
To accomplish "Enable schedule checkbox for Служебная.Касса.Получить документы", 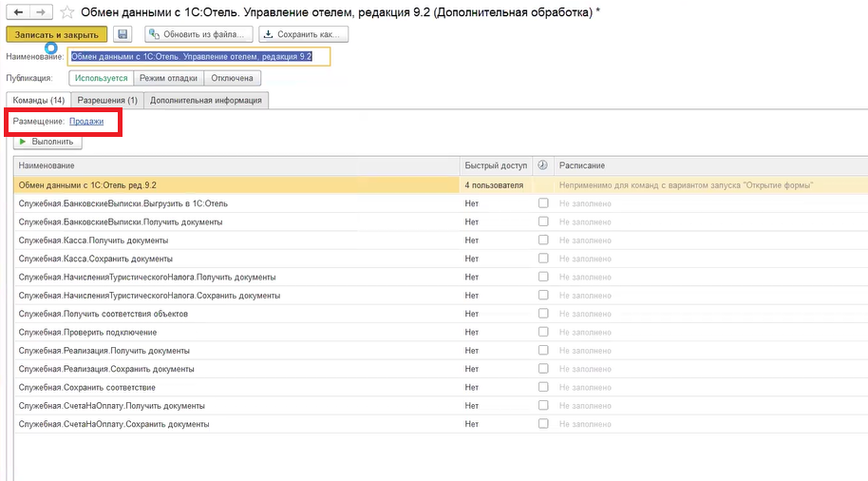I will point(543,240).
